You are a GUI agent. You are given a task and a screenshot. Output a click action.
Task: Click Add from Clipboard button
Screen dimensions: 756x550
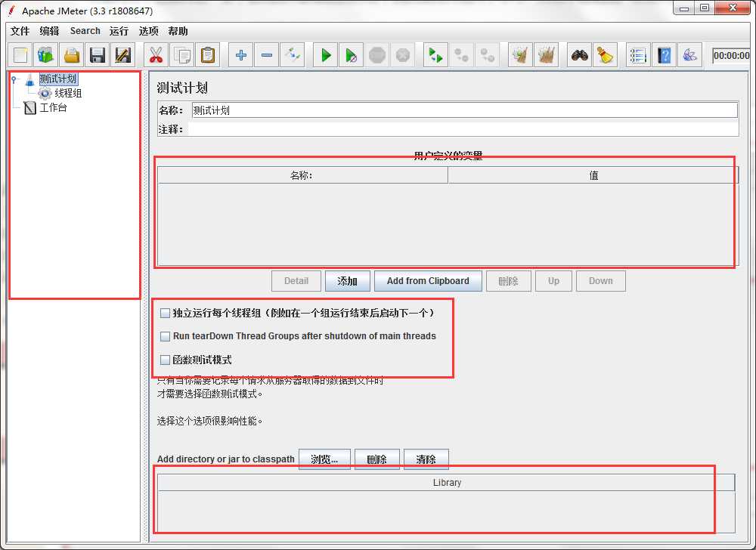click(x=428, y=281)
